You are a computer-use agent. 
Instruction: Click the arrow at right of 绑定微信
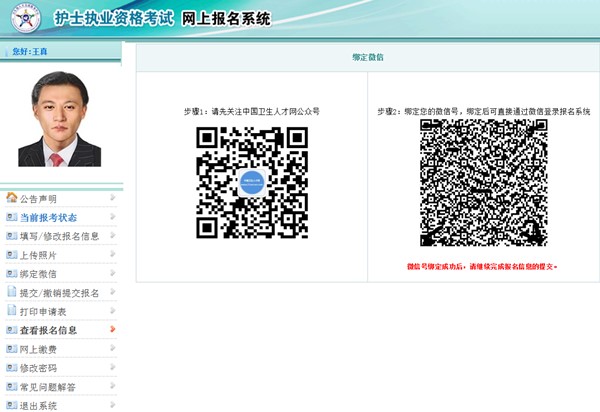112,273
